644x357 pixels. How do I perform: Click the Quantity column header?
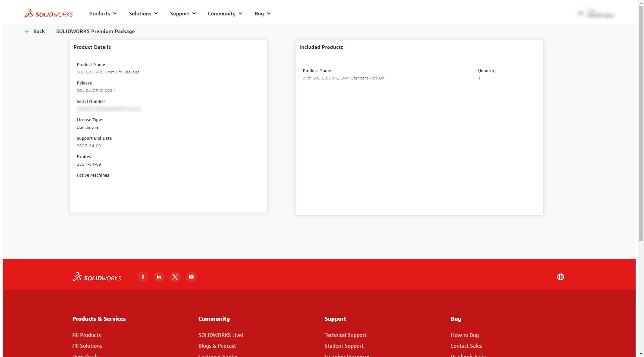(x=487, y=70)
